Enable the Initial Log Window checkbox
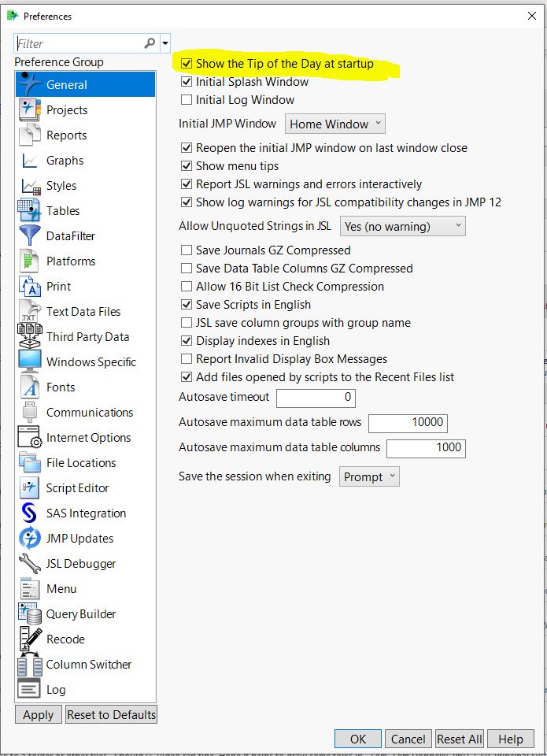This screenshot has height=756, width=547. [186, 100]
